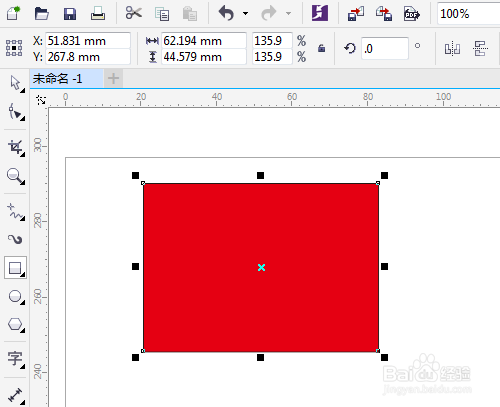Screen dimensions: 500x407
Task: Click the object height field 44.579 mm
Action: pyautogui.click(x=204, y=57)
